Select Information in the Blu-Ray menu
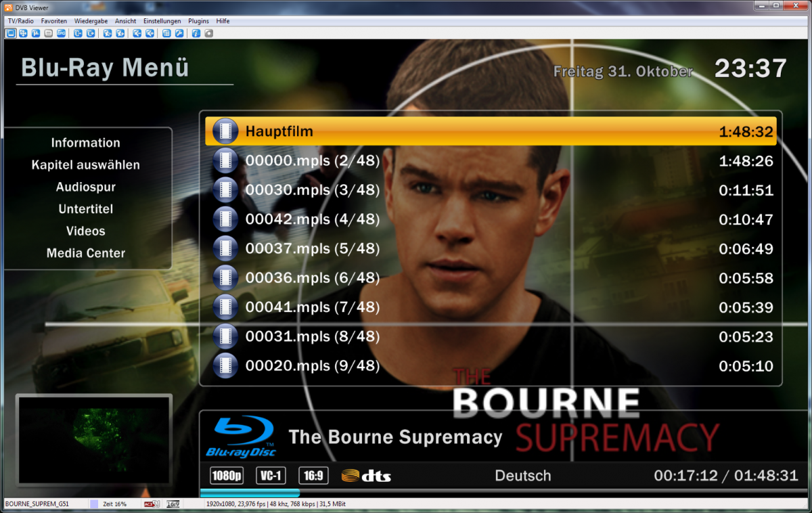812x513 pixels. point(86,143)
